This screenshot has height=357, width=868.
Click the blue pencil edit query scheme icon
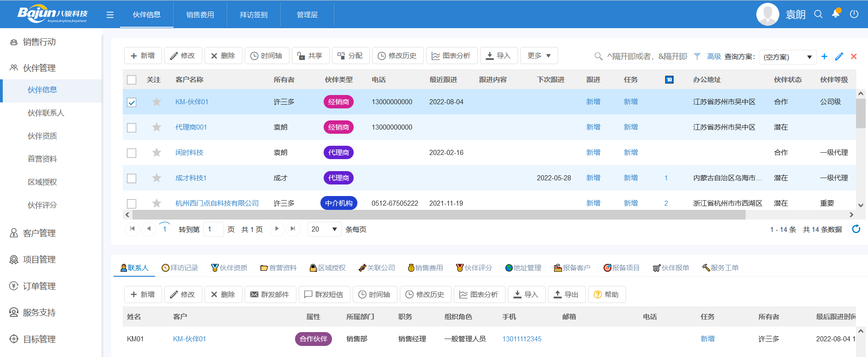(x=839, y=56)
